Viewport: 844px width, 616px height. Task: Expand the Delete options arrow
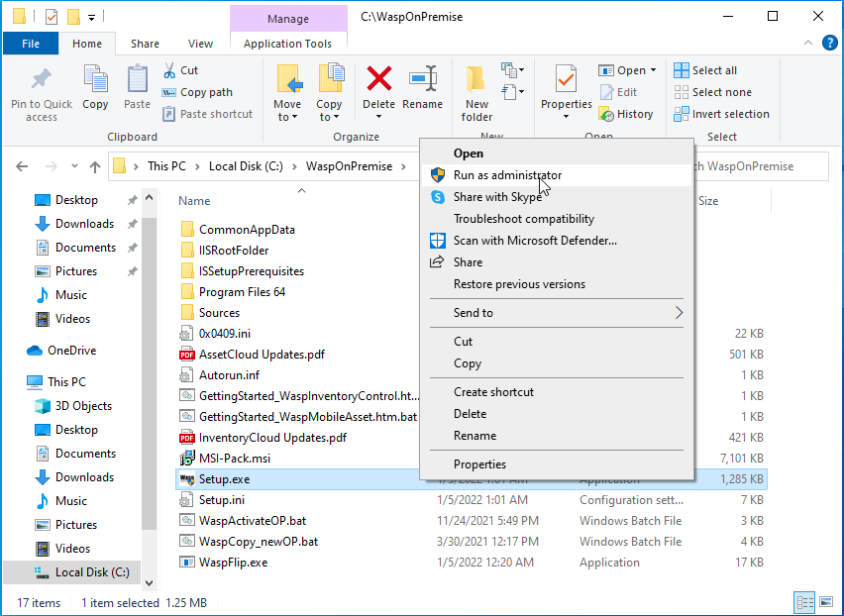379,117
